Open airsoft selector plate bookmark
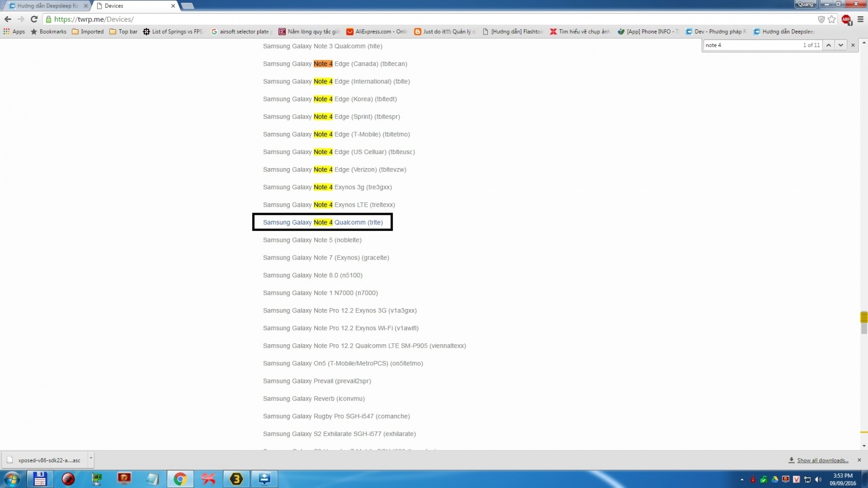 pos(241,31)
